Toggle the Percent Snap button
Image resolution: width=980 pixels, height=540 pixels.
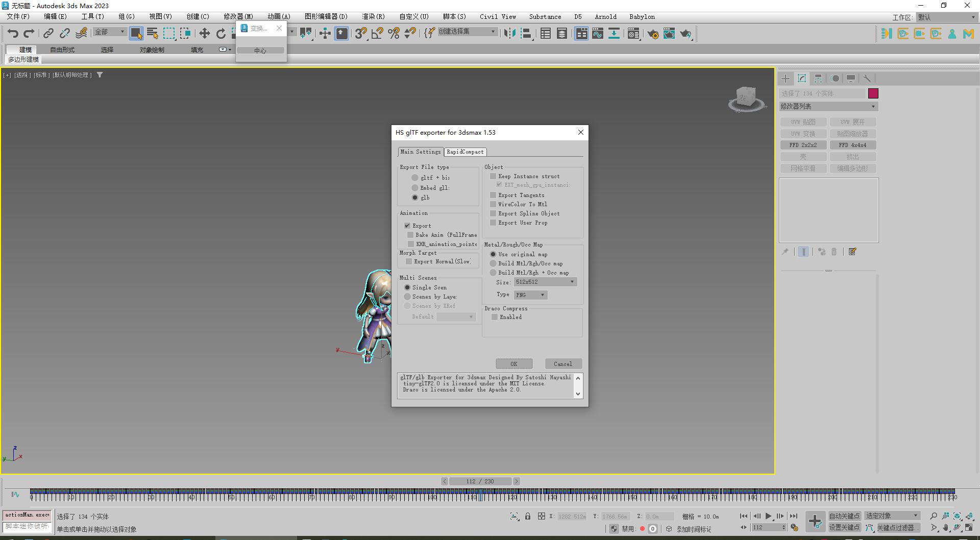[394, 34]
